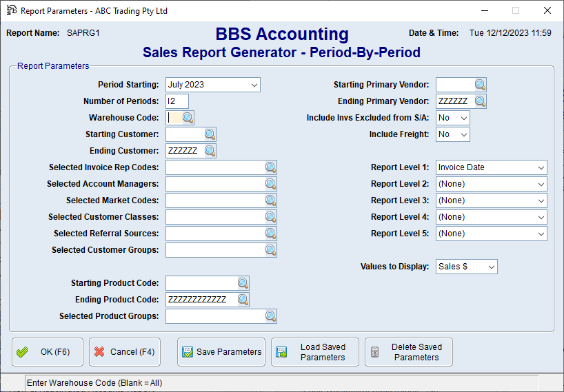The width and height of the screenshot is (564, 392).
Task: Open Selected Customer Groups lookup
Action: pos(270,250)
